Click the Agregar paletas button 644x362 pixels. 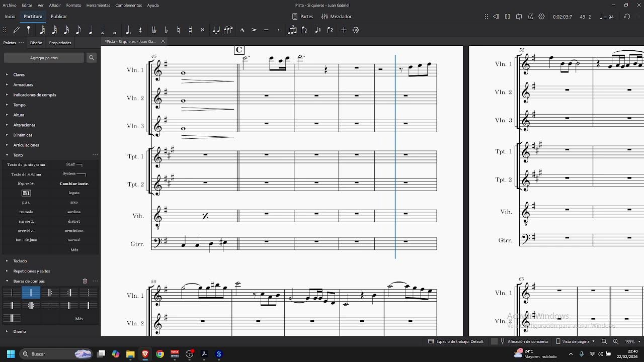pos(44,58)
